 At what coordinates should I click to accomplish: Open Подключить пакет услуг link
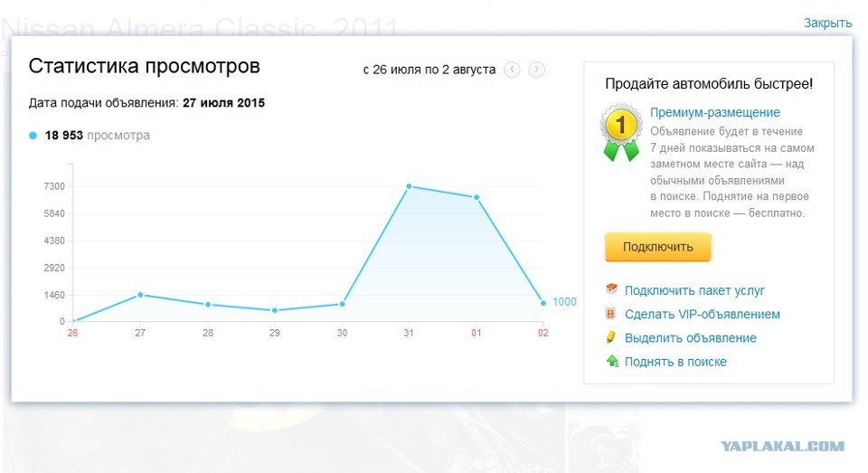pos(694,290)
